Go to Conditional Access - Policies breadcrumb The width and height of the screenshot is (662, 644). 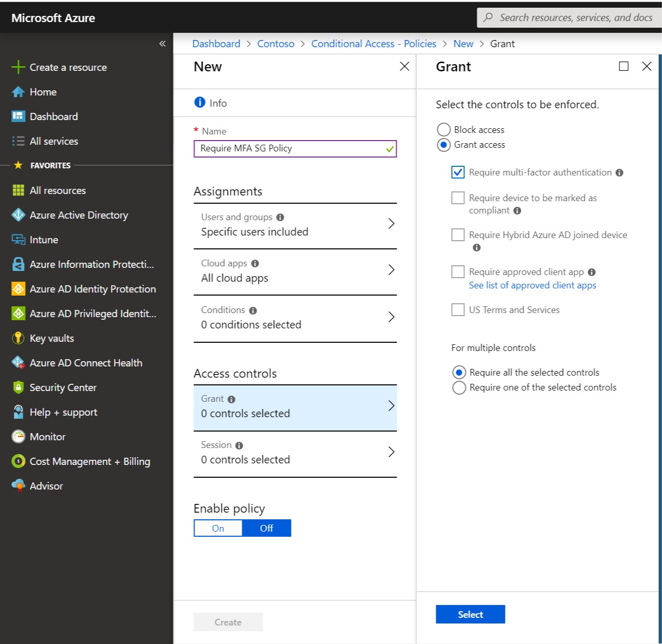tap(374, 44)
